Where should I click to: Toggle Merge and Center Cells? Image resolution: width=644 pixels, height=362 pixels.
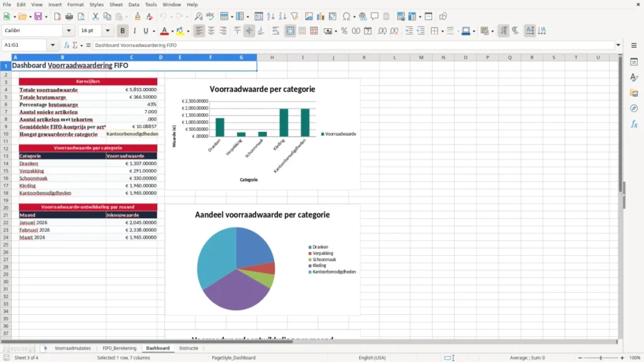pyautogui.click(x=290, y=31)
